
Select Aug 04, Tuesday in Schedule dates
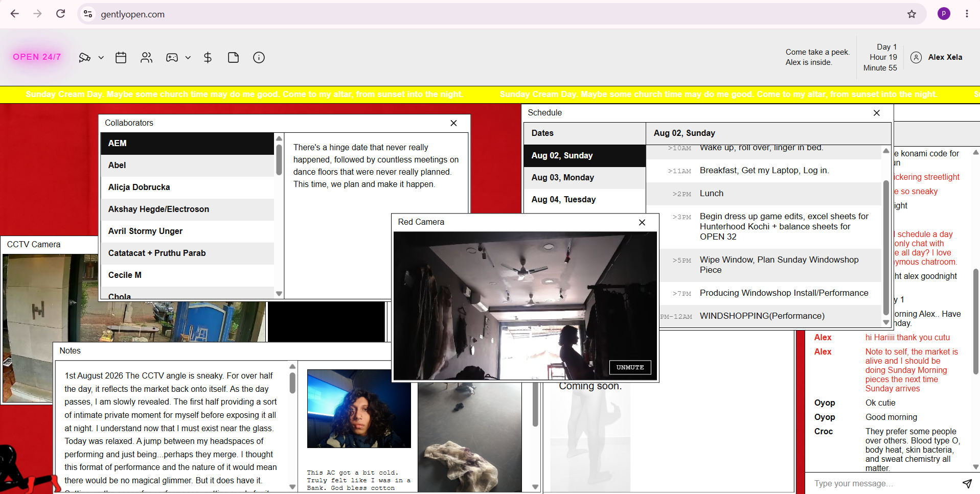pos(585,199)
